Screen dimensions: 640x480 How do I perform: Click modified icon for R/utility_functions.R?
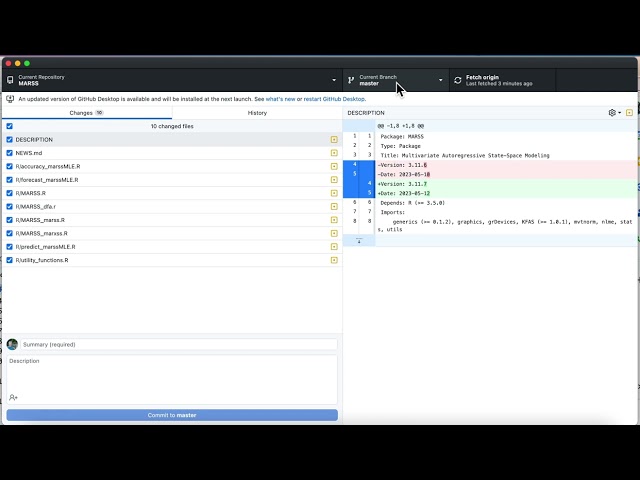tap(334, 260)
